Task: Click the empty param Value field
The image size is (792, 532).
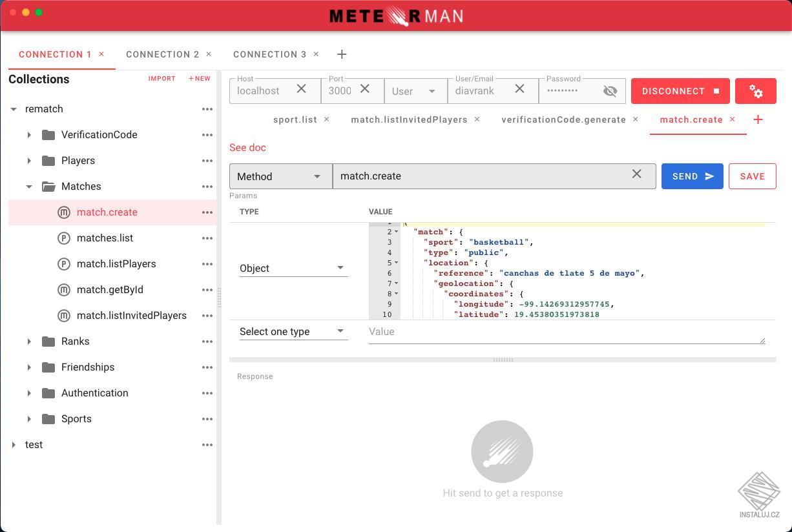Action: click(x=567, y=332)
